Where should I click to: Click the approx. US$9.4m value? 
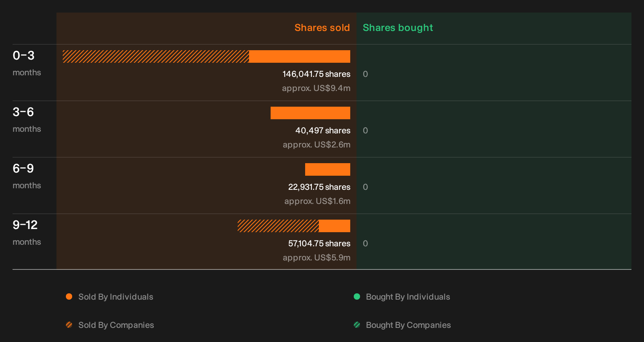pyautogui.click(x=316, y=88)
